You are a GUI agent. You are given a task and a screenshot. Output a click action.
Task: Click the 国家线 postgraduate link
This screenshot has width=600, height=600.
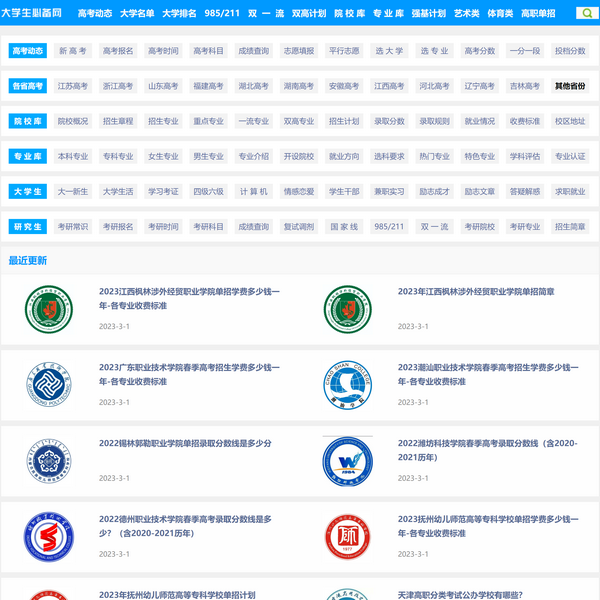[344, 227]
